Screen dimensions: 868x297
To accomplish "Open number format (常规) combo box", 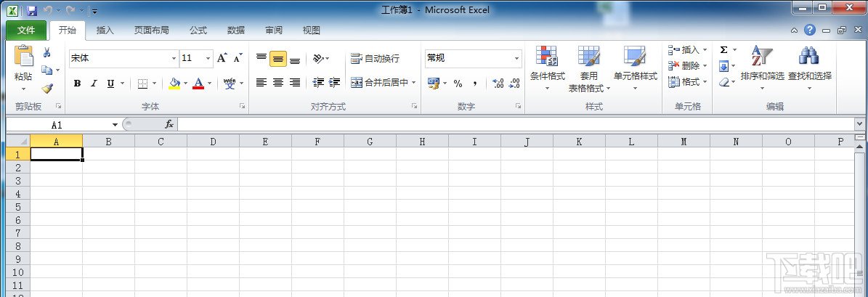I will tap(474, 58).
